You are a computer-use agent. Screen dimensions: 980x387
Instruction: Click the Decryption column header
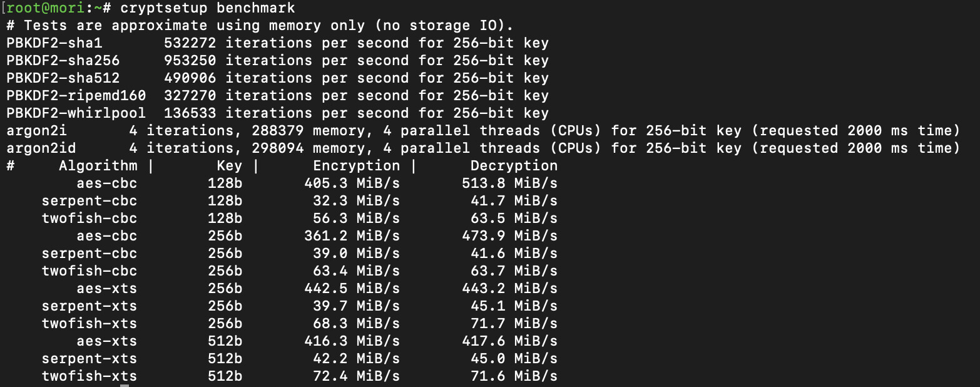point(514,166)
